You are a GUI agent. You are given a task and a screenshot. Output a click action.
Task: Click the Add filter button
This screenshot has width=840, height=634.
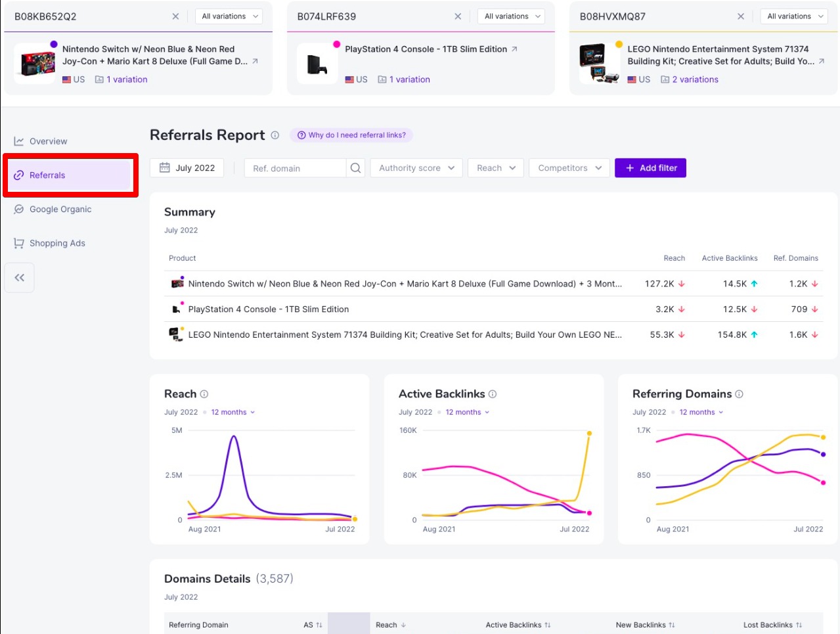click(650, 168)
